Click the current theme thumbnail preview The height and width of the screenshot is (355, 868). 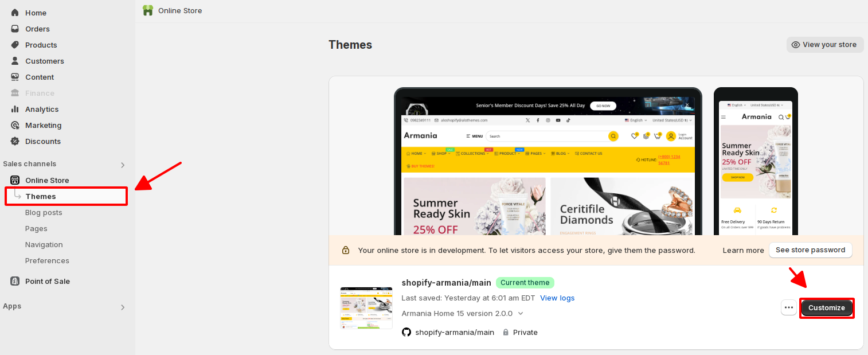[366, 308]
